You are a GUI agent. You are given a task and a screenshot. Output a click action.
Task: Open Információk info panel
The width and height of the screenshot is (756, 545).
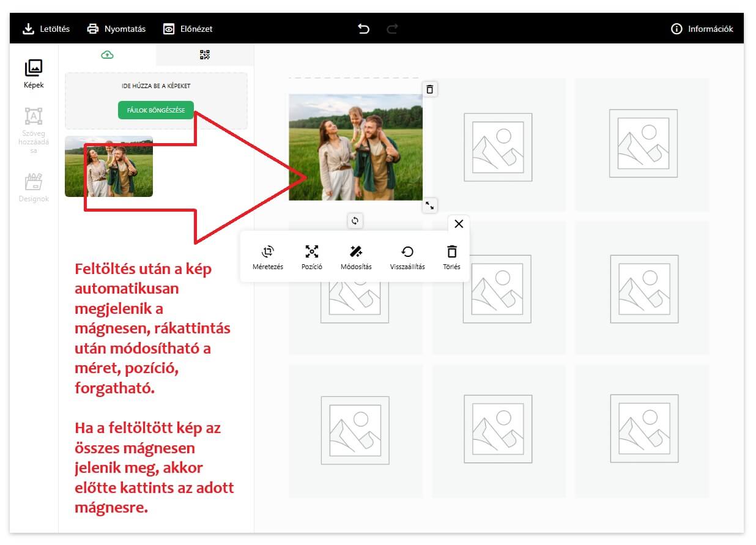[x=702, y=29]
